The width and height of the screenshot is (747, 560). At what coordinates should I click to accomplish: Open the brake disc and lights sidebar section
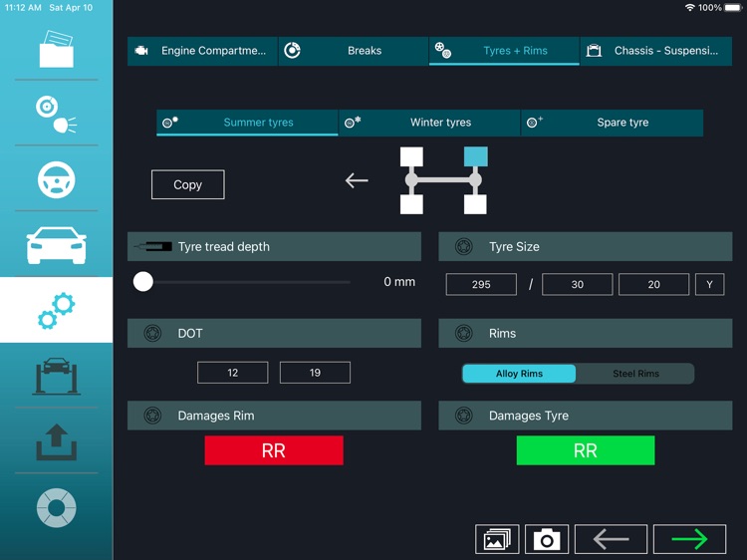coord(56,115)
